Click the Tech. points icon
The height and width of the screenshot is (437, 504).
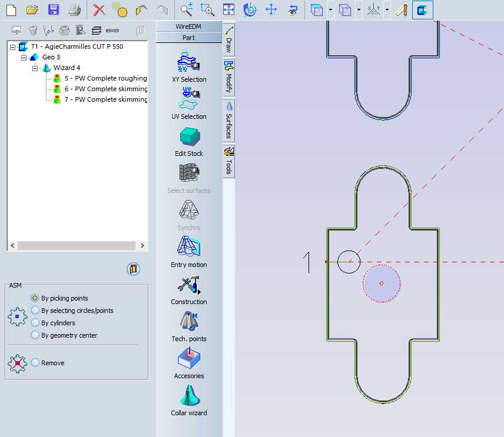point(189,322)
